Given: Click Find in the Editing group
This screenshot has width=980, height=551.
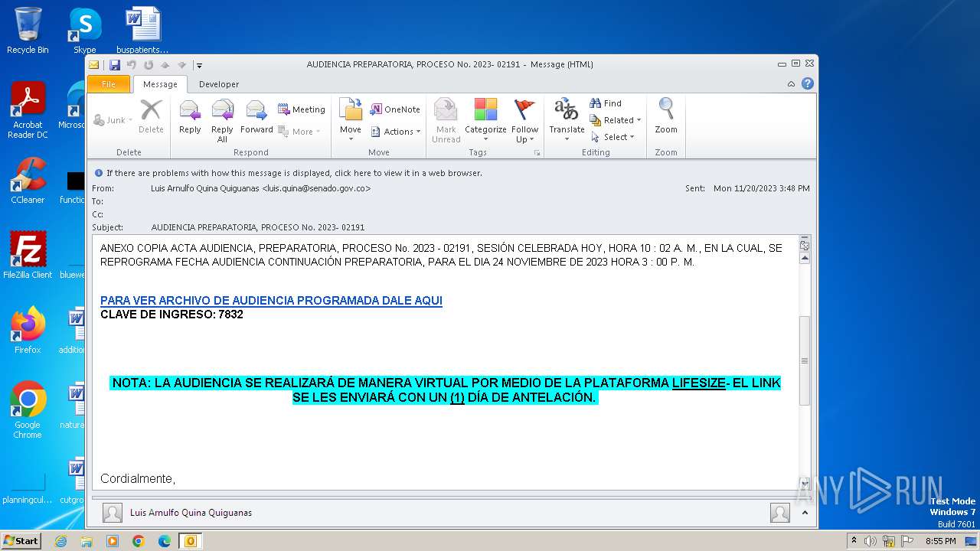Looking at the screenshot, I should coord(606,103).
